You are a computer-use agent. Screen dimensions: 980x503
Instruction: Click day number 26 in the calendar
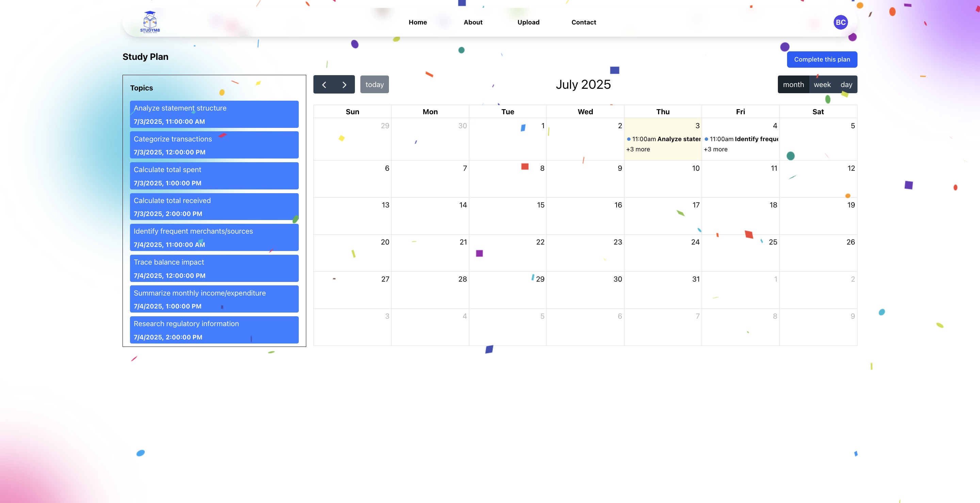pos(851,242)
